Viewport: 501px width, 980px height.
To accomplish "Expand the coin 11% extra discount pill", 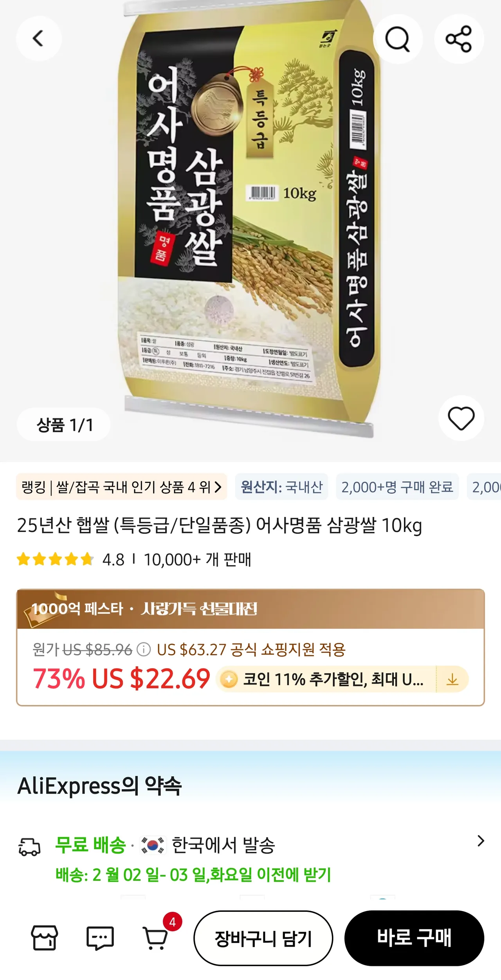I will (x=327, y=680).
